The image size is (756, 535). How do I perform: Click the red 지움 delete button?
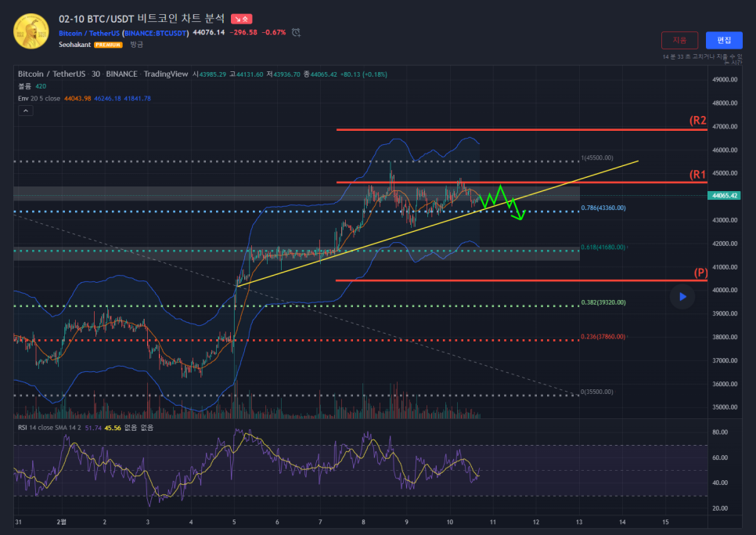point(679,40)
